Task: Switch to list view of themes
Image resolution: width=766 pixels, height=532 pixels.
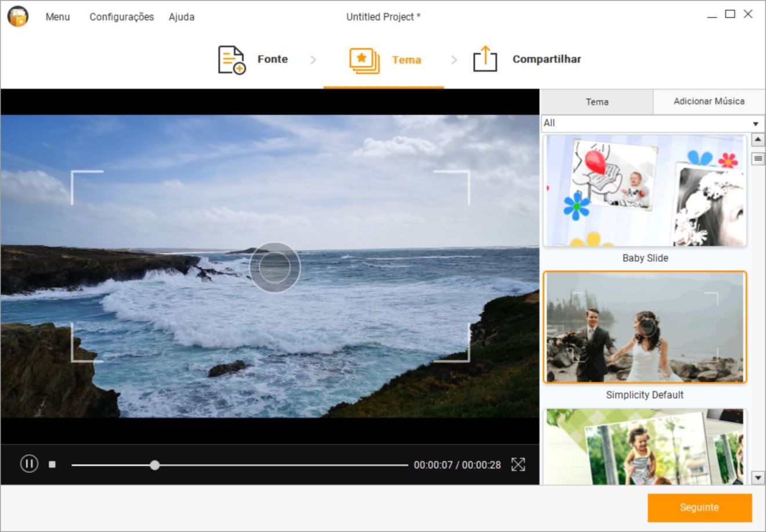Action: [757, 158]
